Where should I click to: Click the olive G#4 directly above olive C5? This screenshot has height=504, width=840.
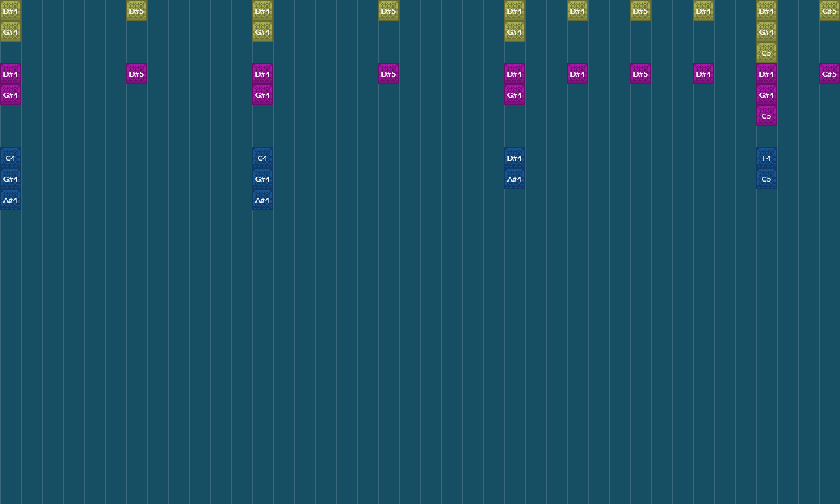[766, 31]
